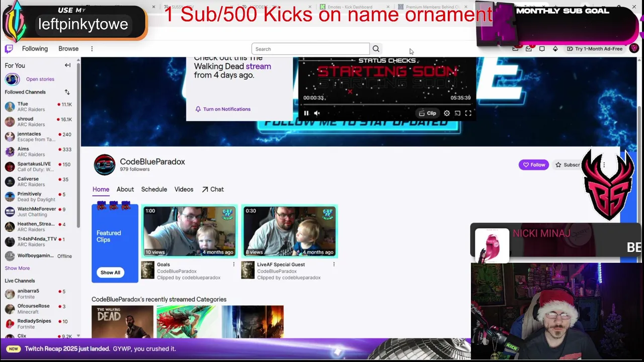Click the small avatar beside the Goals clip title

coord(147,270)
